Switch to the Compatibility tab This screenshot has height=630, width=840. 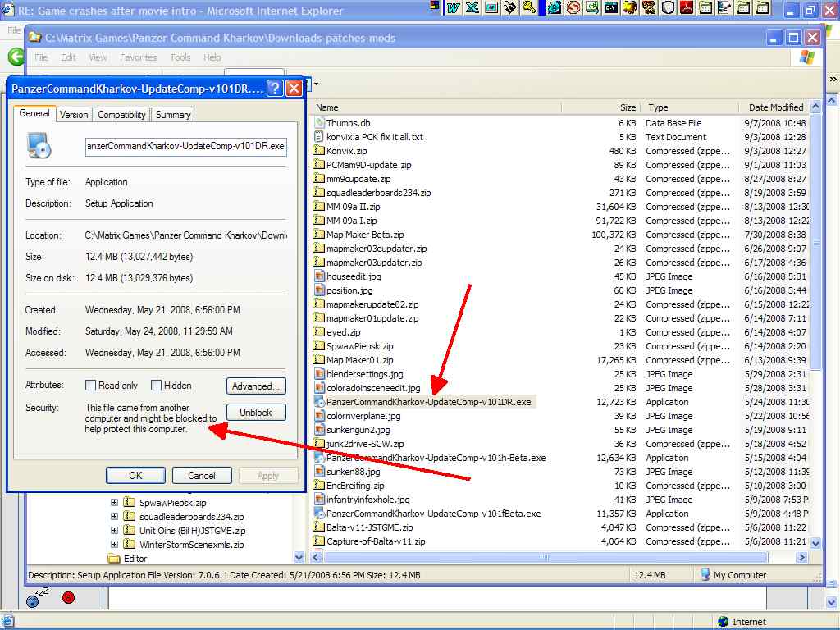pyautogui.click(x=121, y=115)
